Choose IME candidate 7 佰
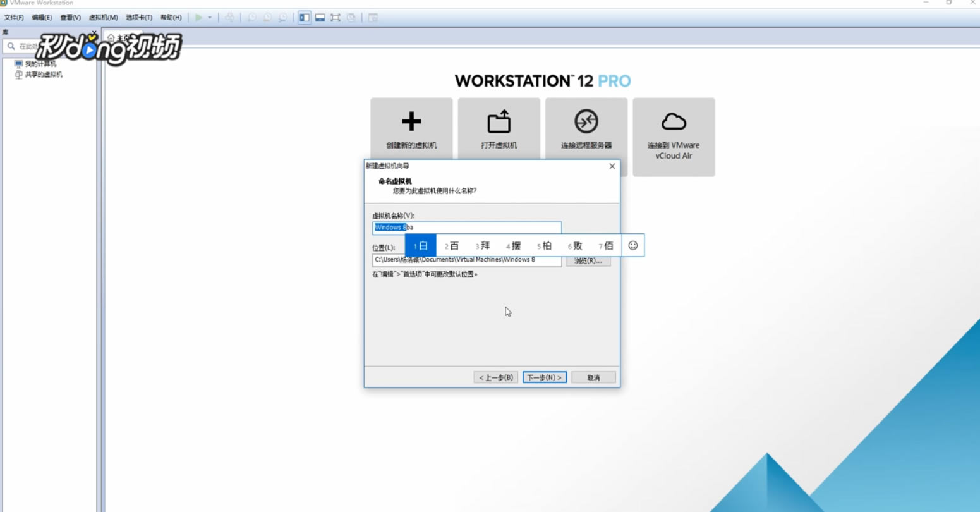This screenshot has width=980, height=512. pyautogui.click(x=606, y=245)
